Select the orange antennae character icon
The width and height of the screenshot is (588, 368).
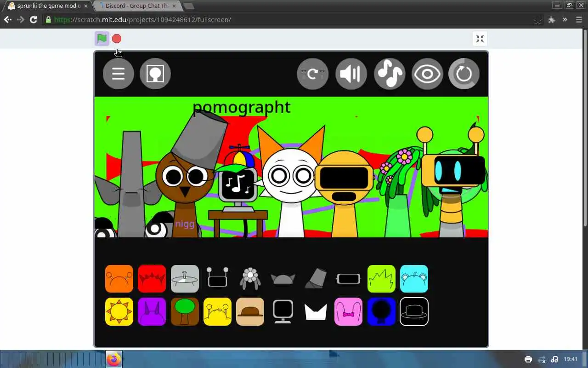point(119,279)
